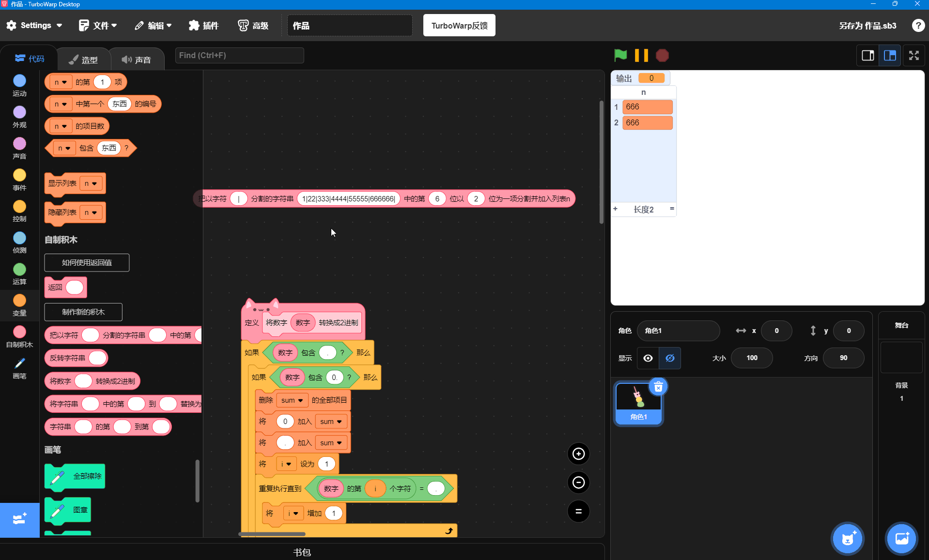Switch to the 声音 tab
Screen dimensions: 929x560
tap(137, 60)
